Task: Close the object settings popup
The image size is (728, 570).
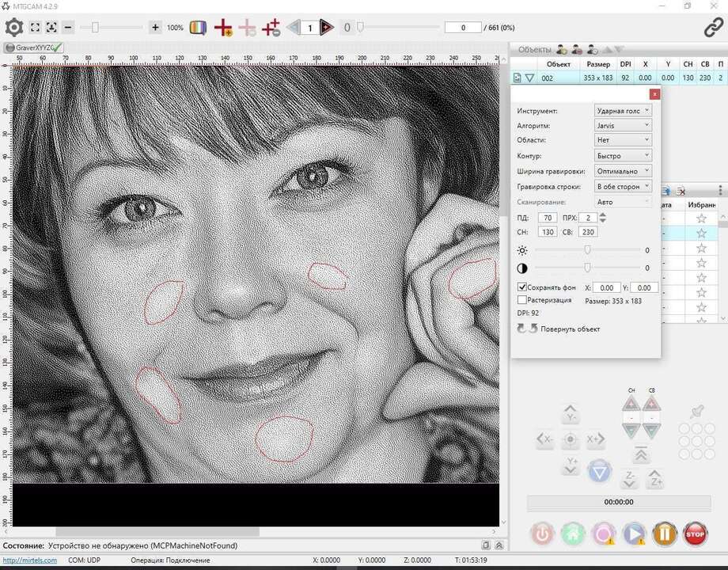Action: coord(654,94)
